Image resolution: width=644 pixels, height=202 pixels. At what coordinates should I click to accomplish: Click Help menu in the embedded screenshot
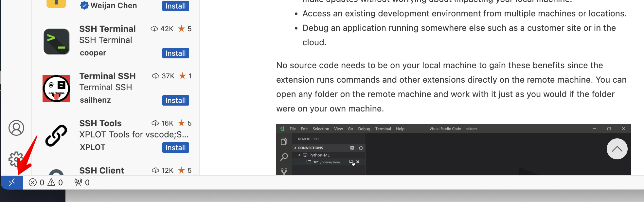(400, 129)
